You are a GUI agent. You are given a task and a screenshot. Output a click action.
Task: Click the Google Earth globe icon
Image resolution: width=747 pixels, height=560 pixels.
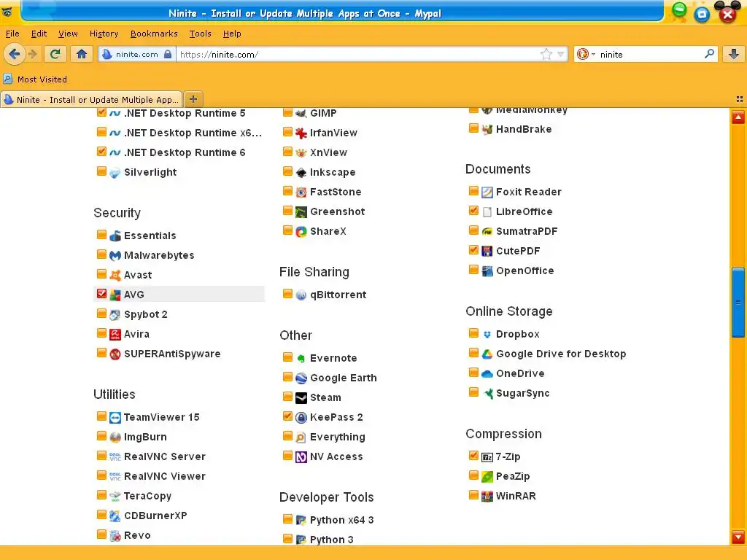(x=301, y=378)
